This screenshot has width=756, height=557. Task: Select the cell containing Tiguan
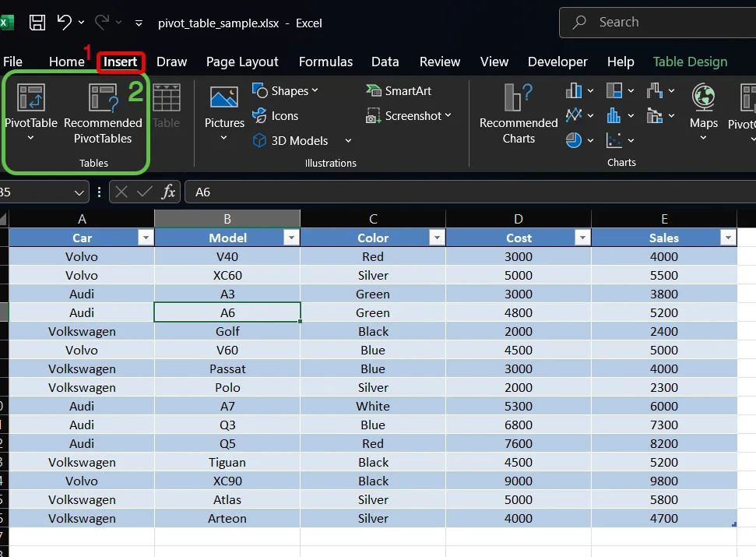(x=227, y=463)
